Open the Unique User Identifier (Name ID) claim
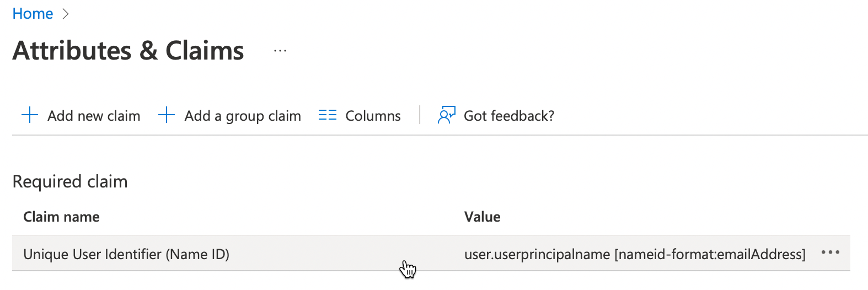The height and width of the screenshot is (290, 868). [126, 254]
